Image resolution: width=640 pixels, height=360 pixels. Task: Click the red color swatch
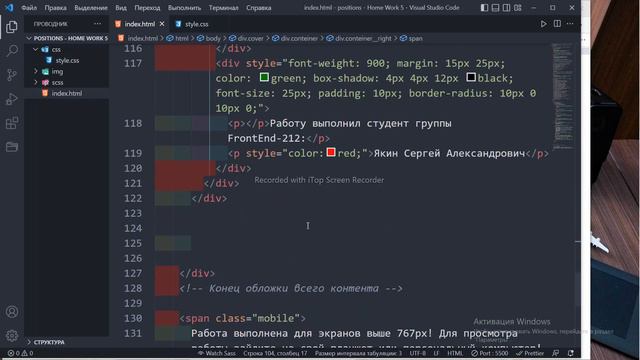click(331, 152)
